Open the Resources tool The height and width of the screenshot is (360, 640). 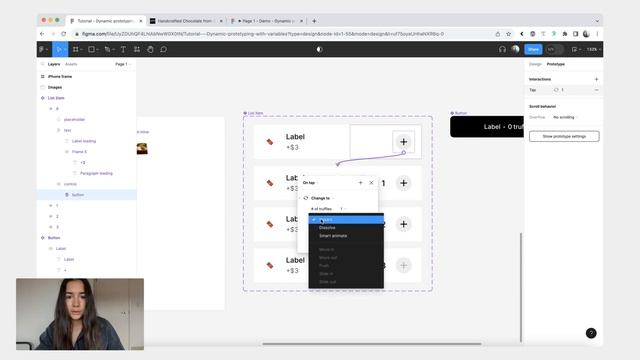point(137,49)
